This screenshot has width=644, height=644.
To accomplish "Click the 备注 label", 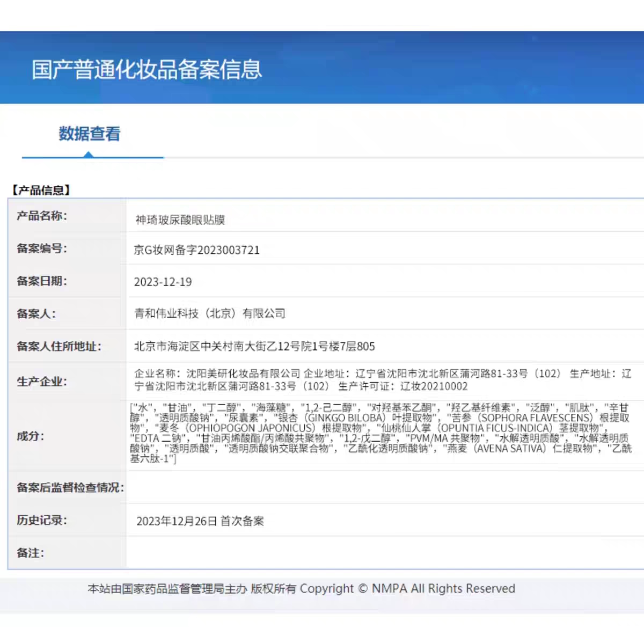I will (31, 553).
